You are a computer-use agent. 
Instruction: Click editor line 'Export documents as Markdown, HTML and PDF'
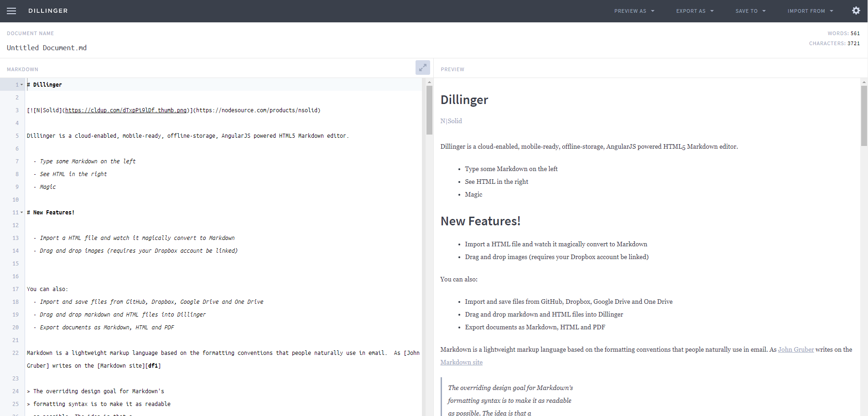pyautogui.click(x=104, y=328)
